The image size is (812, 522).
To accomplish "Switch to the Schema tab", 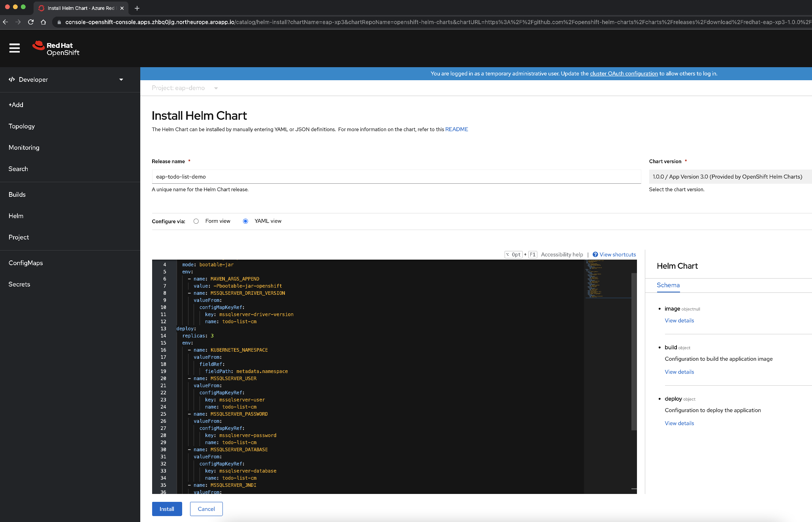I will [668, 285].
